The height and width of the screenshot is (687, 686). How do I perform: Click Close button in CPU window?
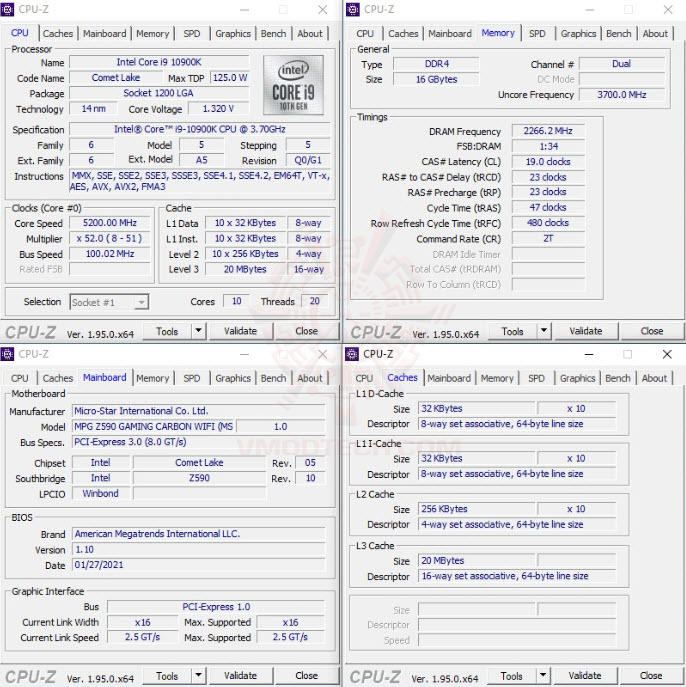pyautogui.click(x=306, y=331)
